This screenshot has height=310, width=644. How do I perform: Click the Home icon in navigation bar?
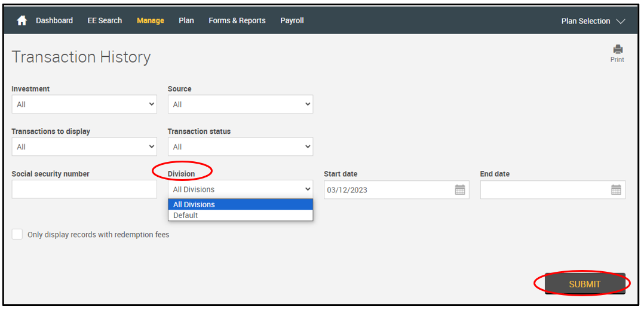click(22, 21)
